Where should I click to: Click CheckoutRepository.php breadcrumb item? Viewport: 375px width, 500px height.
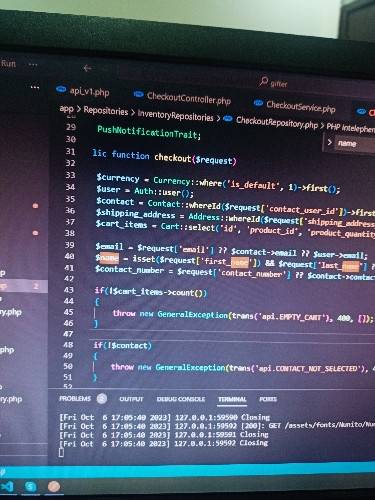coord(277,123)
